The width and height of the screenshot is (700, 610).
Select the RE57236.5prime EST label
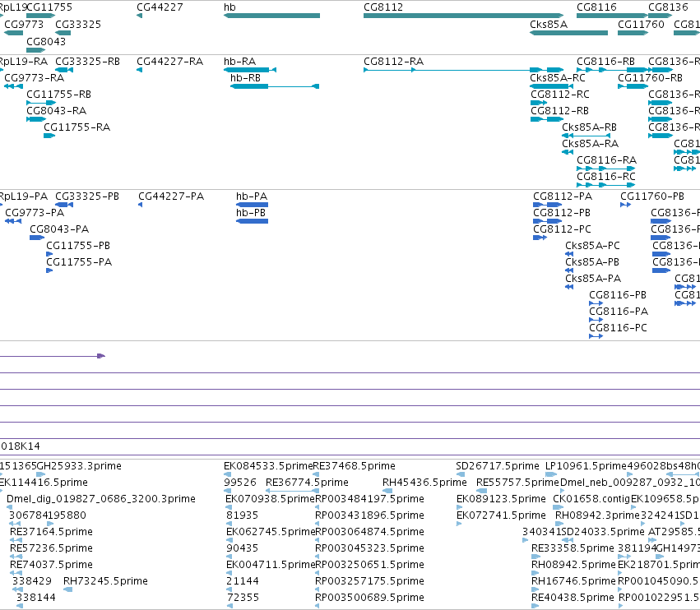click(x=51, y=548)
